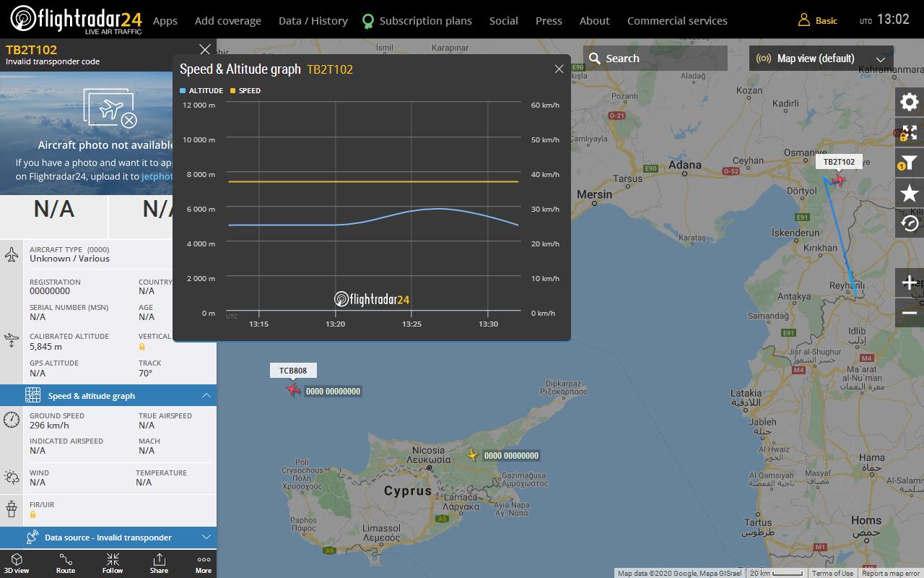Open More options in bottom bar
The height and width of the screenshot is (578, 924).
click(x=204, y=564)
